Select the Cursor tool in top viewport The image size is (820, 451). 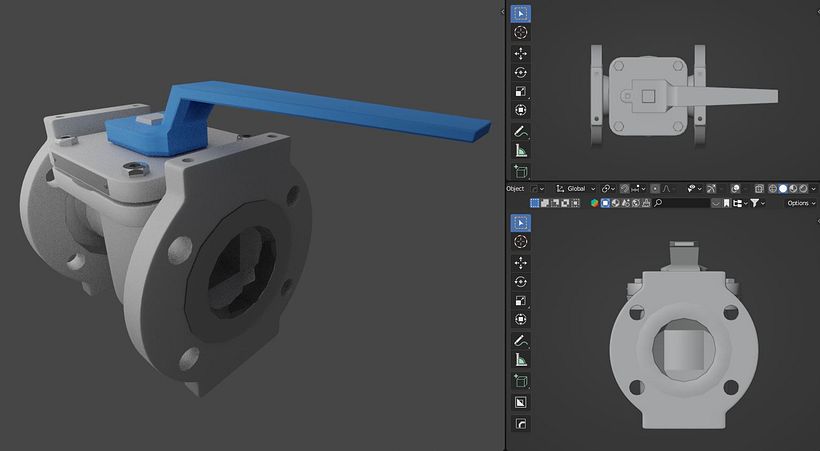pos(520,32)
